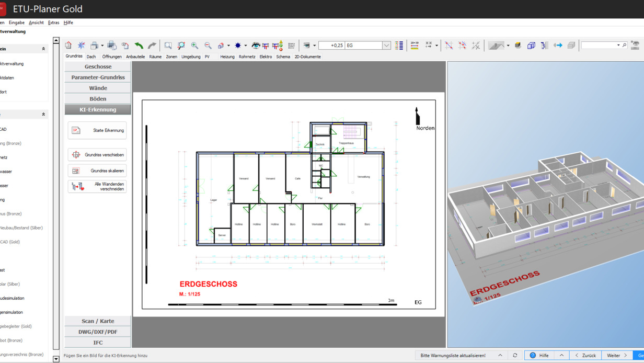The height and width of the screenshot is (363, 644).
Task: Switch to the Dach tab
Action: coord(91,56)
